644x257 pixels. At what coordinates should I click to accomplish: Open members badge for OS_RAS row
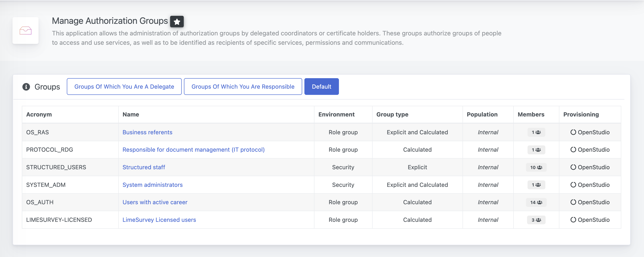point(536,132)
